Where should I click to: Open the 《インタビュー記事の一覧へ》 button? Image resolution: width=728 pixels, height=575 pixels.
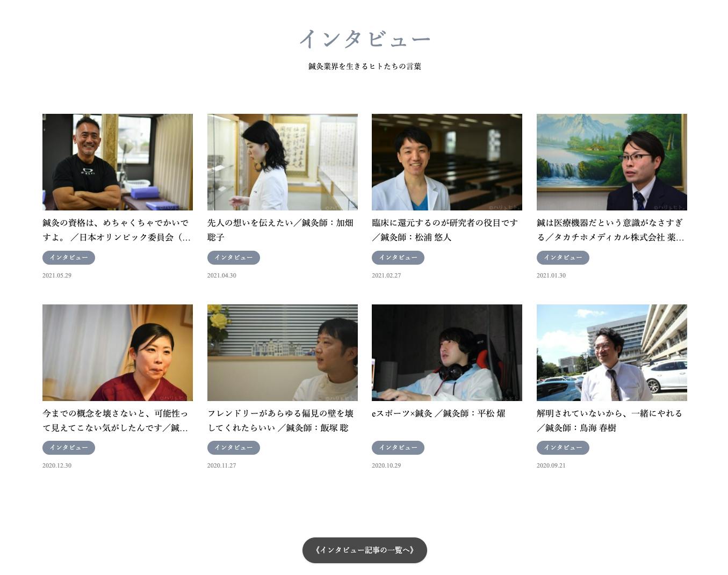[364, 550]
